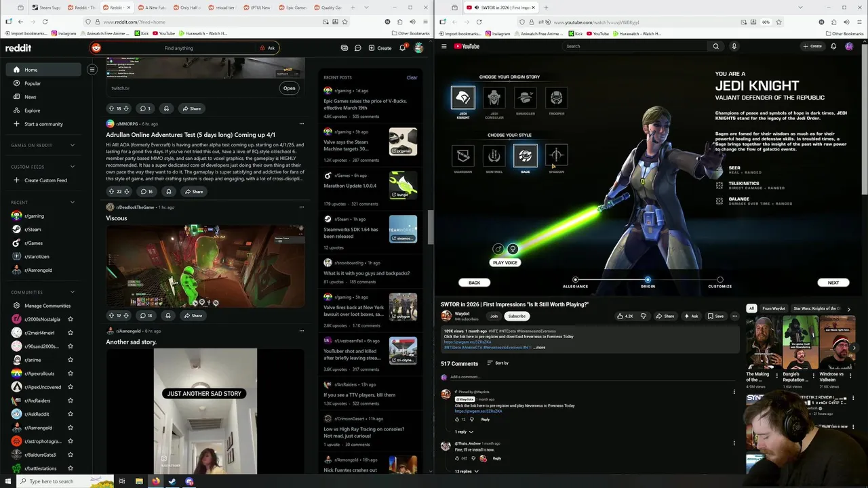
Task: Reload the YouTube browser page
Action: 479,22
